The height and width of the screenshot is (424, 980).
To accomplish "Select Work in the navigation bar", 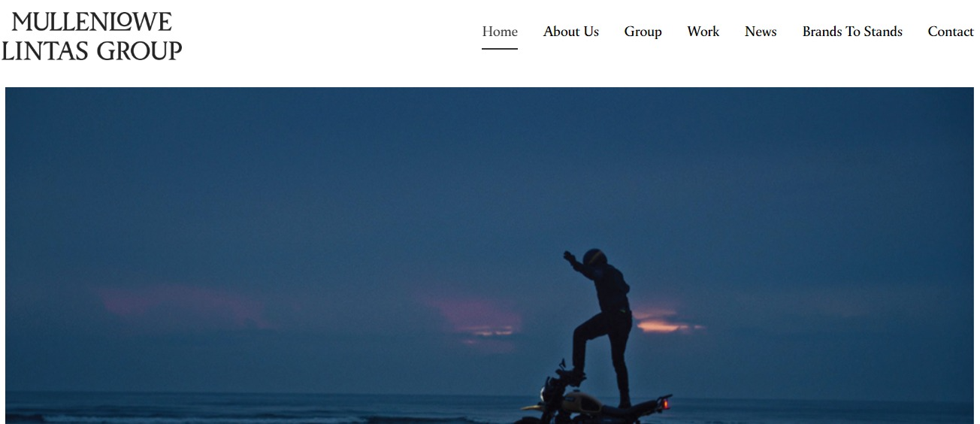I will (x=703, y=32).
